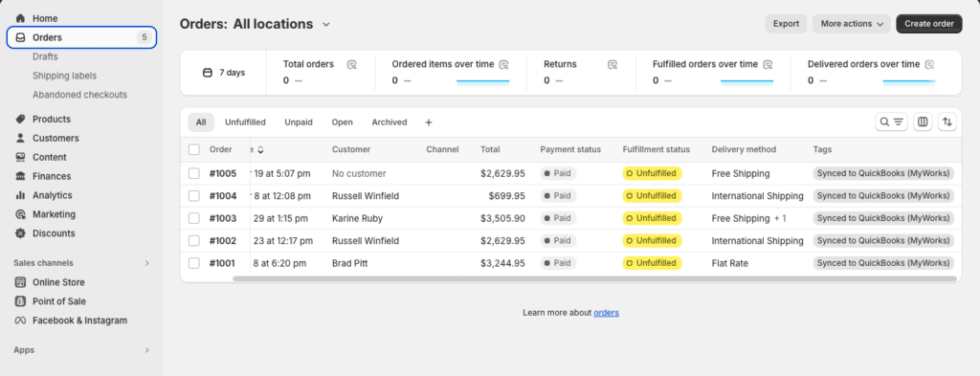Switch to the Unfulfilled tab
This screenshot has width=980, height=376.
(245, 122)
